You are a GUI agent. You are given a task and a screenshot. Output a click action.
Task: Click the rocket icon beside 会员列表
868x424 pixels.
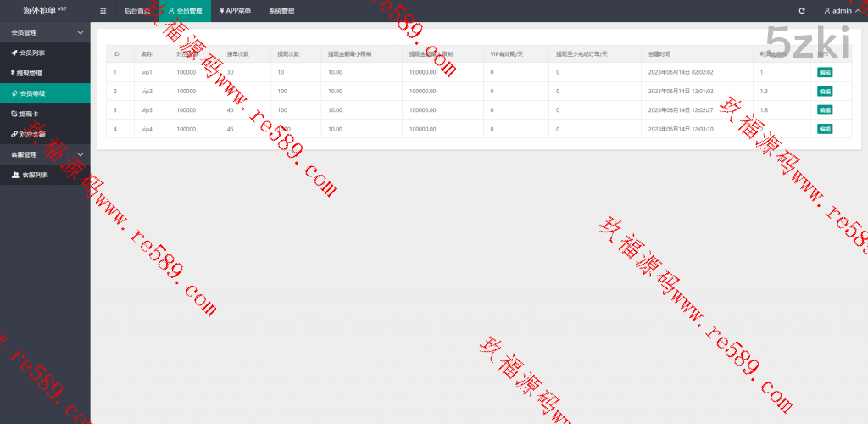coord(14,53)
